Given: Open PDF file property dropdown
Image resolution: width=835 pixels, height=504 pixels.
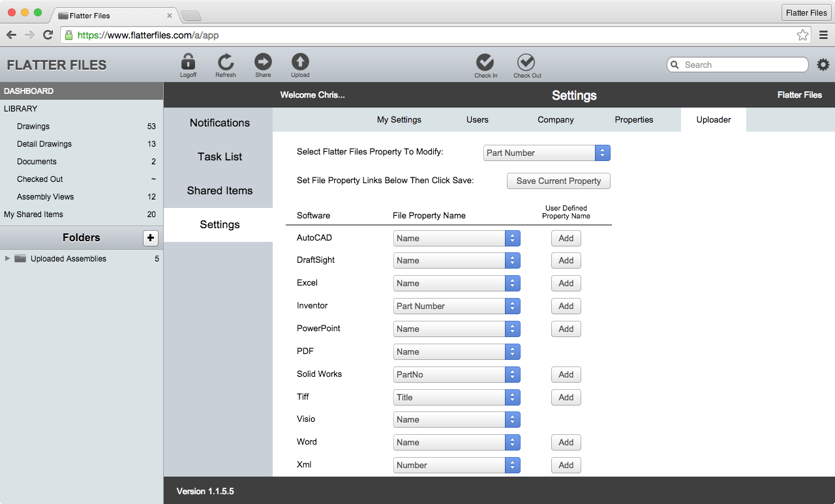Looking at the screenshot, I should click(x=457, y=352).
